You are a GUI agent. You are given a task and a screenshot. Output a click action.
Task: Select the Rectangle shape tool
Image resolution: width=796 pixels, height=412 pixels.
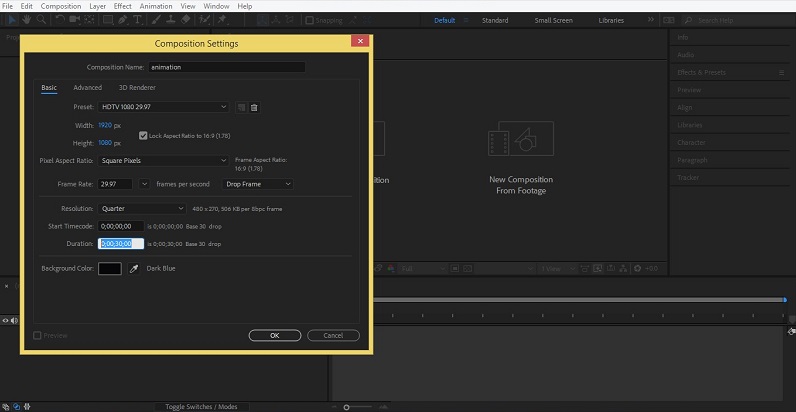(108, 19)
